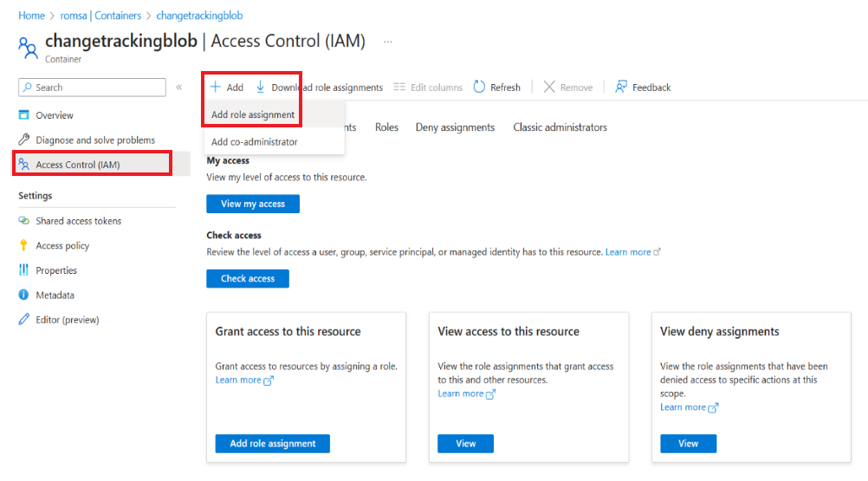Open the Feedback toolbar item
This screenshot has width=868, height=481.
643,88
